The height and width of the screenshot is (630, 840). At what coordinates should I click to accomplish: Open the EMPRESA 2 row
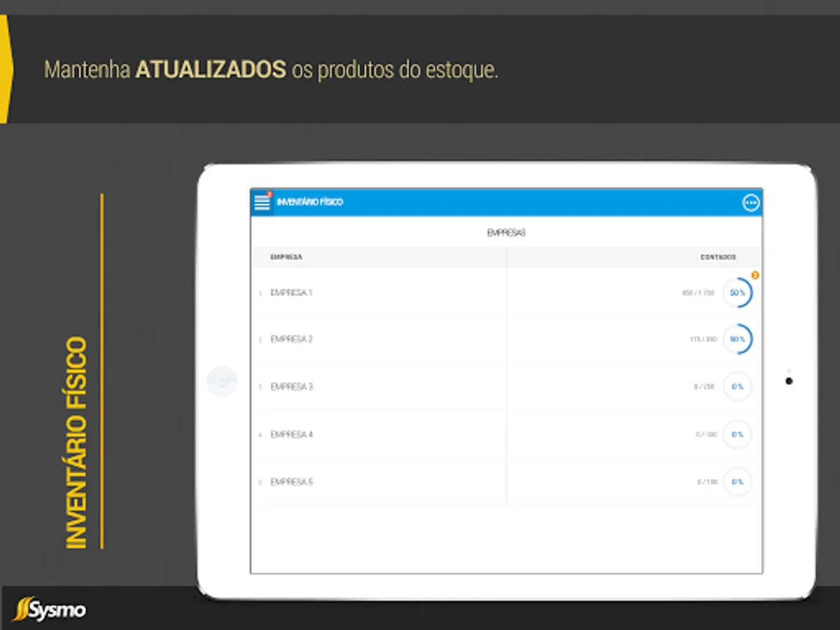point(506,339)
